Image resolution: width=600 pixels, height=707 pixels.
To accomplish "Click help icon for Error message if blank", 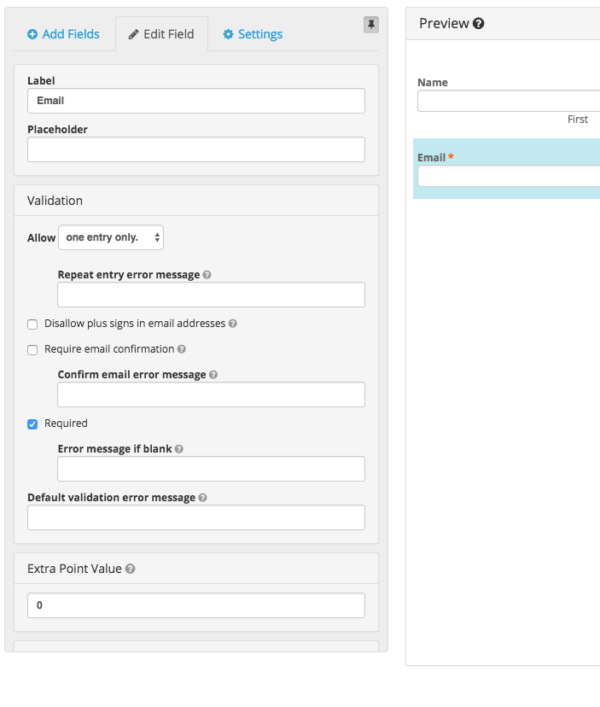I will [180, 450].
